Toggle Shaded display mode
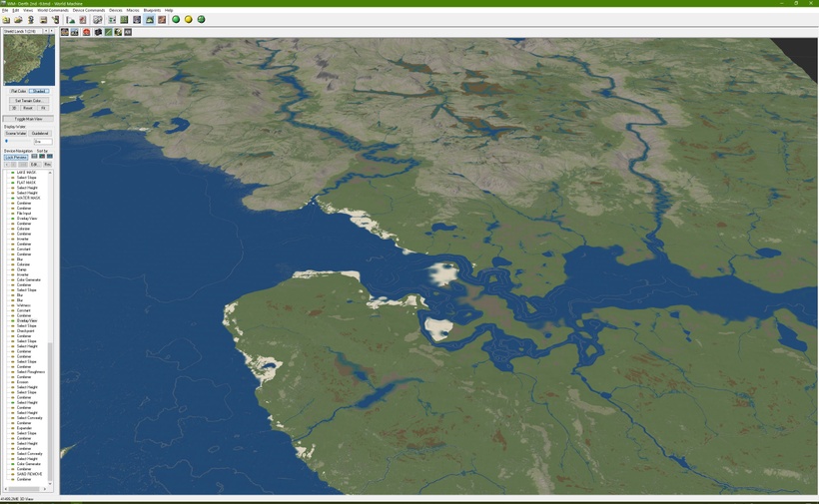Viewport: 819px width, 504px height. pos(40,91)
